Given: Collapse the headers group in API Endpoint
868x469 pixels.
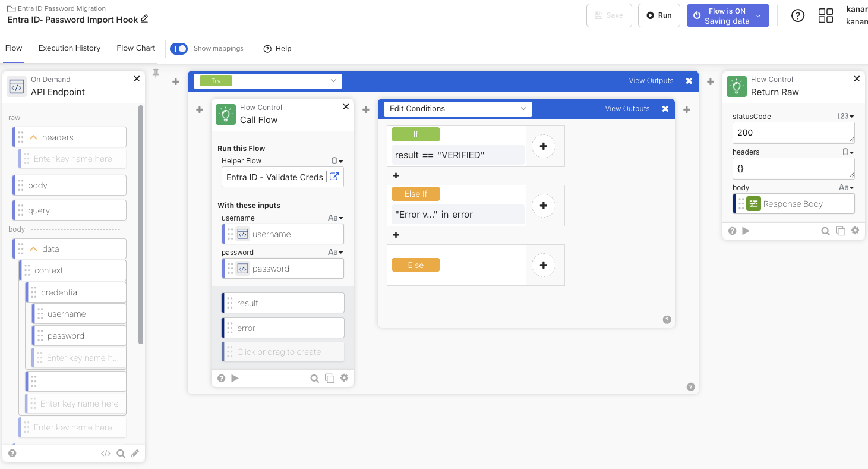Looking at the screenshot, I should [34, 137].
